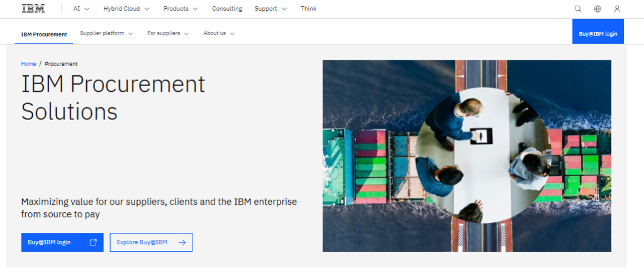Click the Home breadcrumb link
The image size is (644, 275).
pos(28,64)
